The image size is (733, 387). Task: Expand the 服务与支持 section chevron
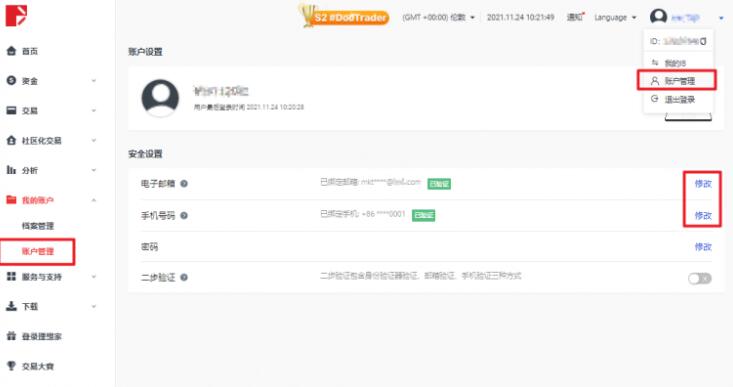[93, 277]
